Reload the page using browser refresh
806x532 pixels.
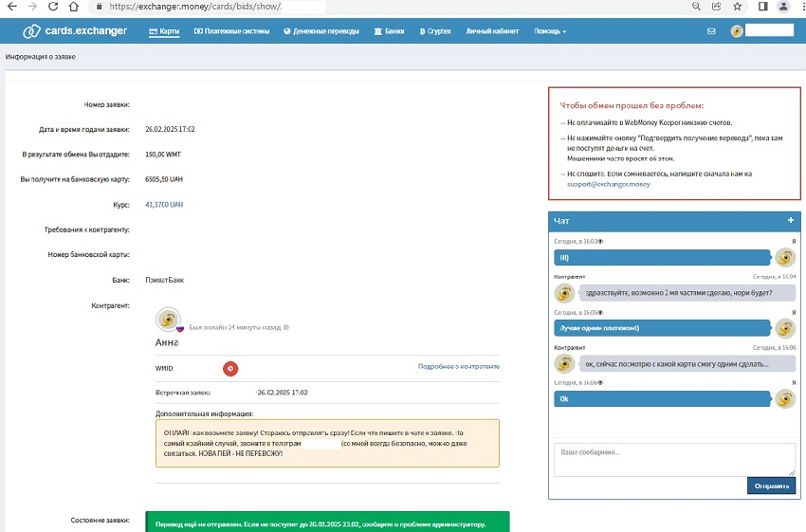(54, 6)
